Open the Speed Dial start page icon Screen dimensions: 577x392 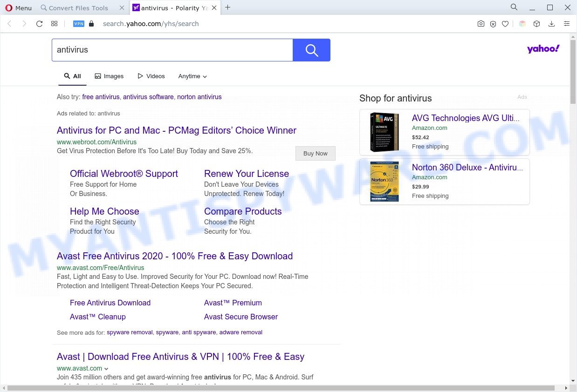coord(54,24)
